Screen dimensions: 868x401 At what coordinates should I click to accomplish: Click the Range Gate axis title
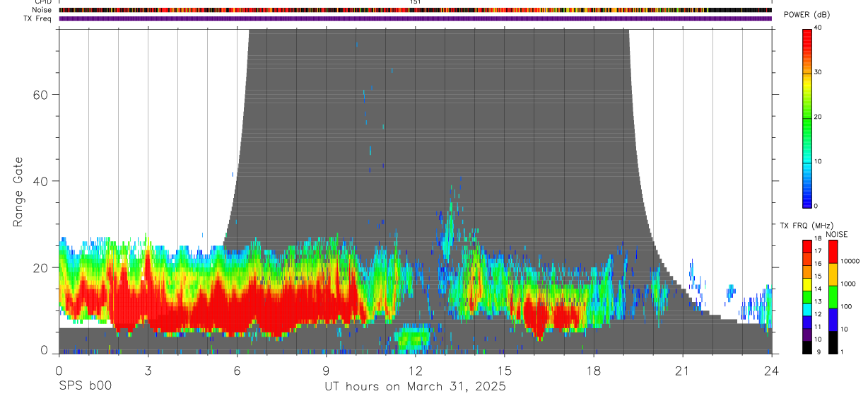coord(18,192)
